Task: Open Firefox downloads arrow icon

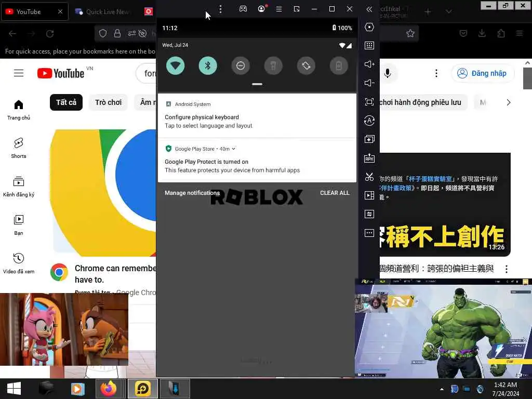Action: pos(482,33)
